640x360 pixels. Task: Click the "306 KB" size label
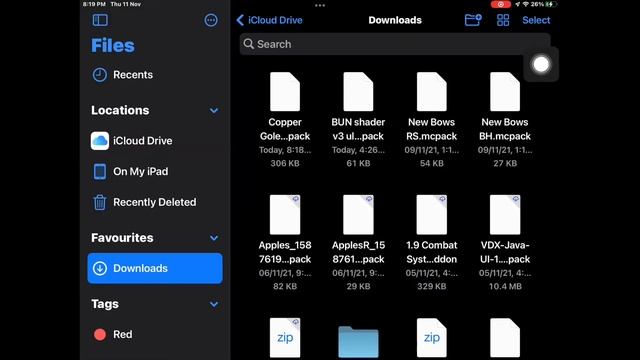285,163
